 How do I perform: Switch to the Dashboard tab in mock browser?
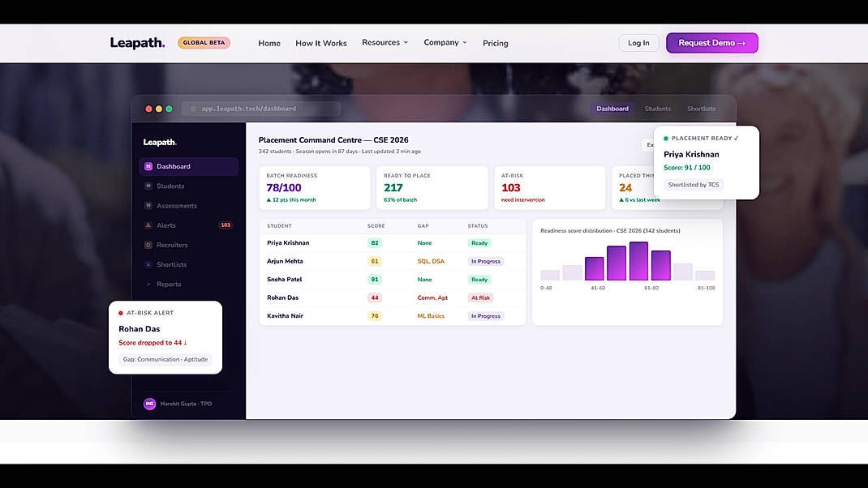[x=612, y=109]
